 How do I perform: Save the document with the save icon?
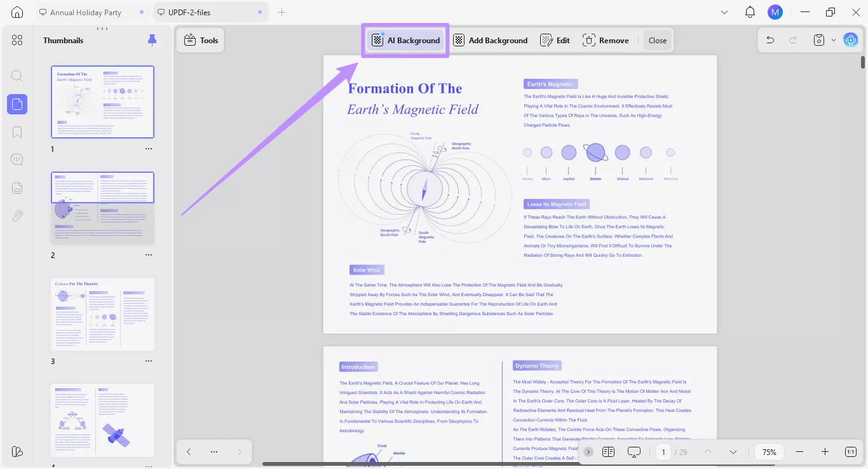tap(818, 39)
